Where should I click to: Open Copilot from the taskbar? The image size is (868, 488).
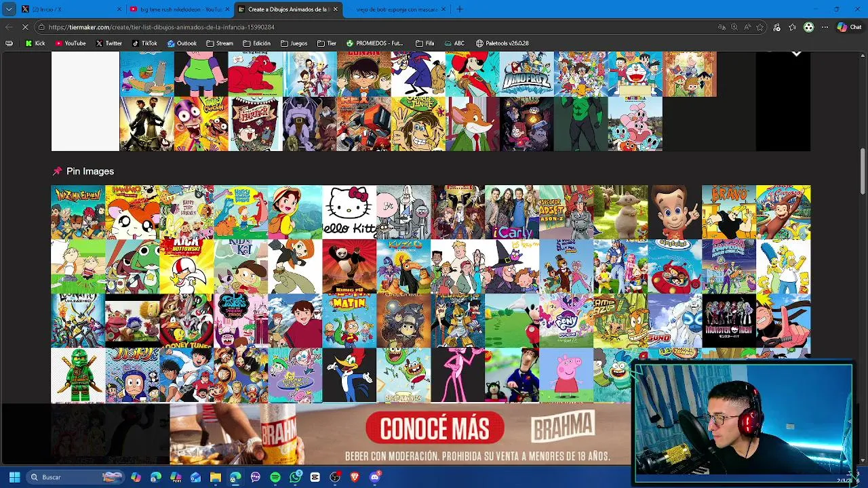136,477
